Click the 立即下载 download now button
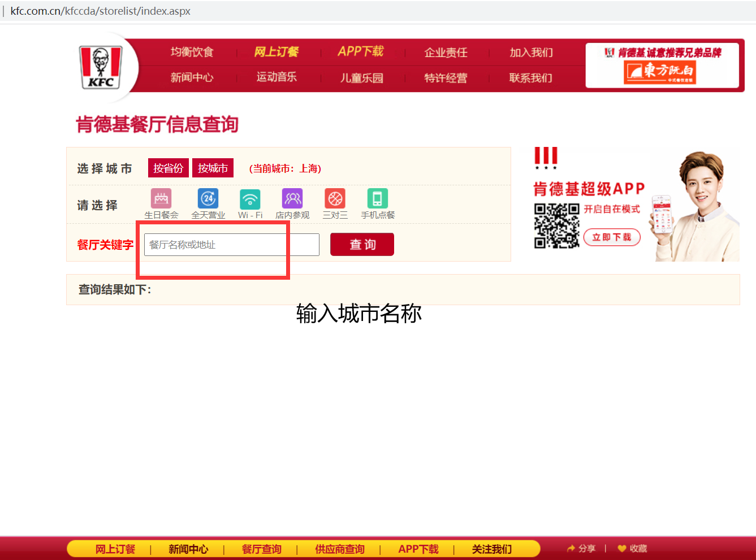756x560 pixels. point(612,237)
